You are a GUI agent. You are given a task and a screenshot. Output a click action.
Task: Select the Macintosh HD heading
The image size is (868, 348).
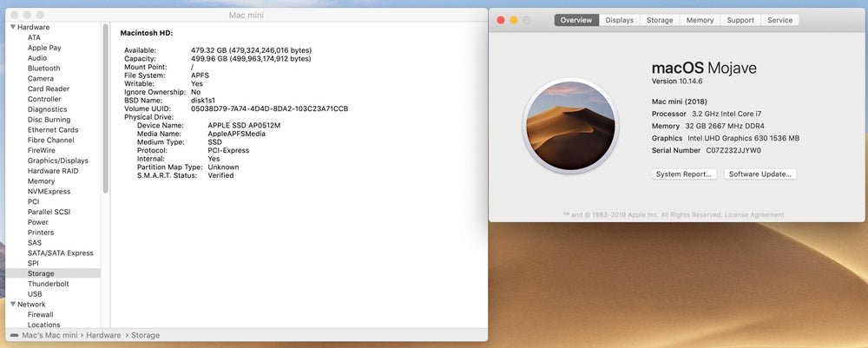point(147,33)
